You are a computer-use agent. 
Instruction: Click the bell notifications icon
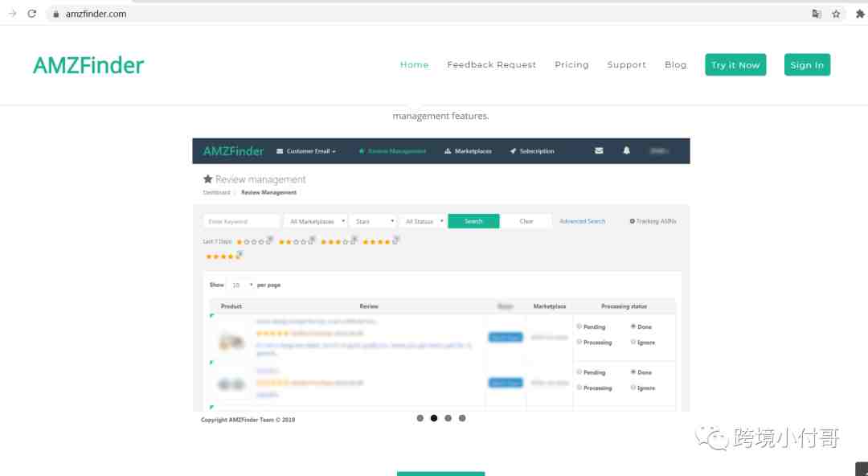click(x=627, y=150)
